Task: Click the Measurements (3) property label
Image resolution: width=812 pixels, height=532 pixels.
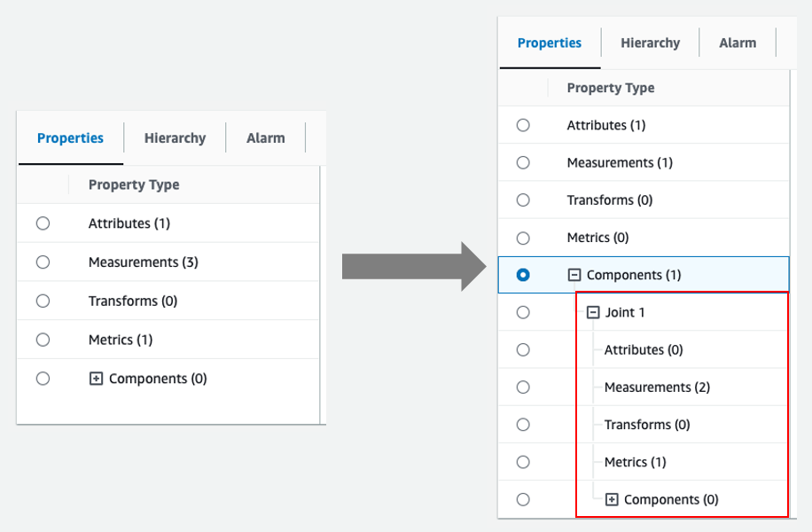Action: [143, 262]
